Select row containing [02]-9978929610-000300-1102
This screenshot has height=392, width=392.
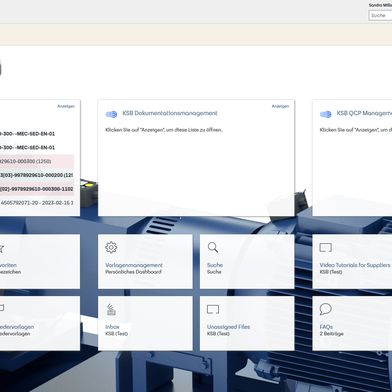point(37,189)
